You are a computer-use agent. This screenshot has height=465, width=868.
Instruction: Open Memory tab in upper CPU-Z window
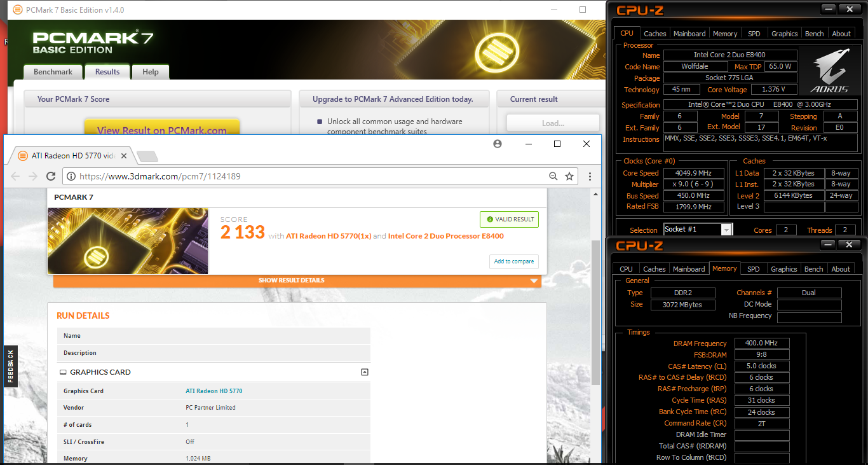[x=725, y=34]
